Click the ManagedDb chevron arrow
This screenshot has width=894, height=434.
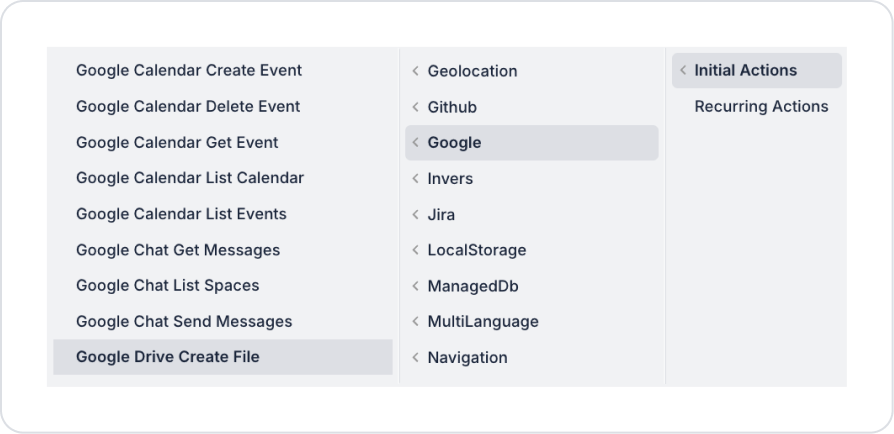coord(416,286)
